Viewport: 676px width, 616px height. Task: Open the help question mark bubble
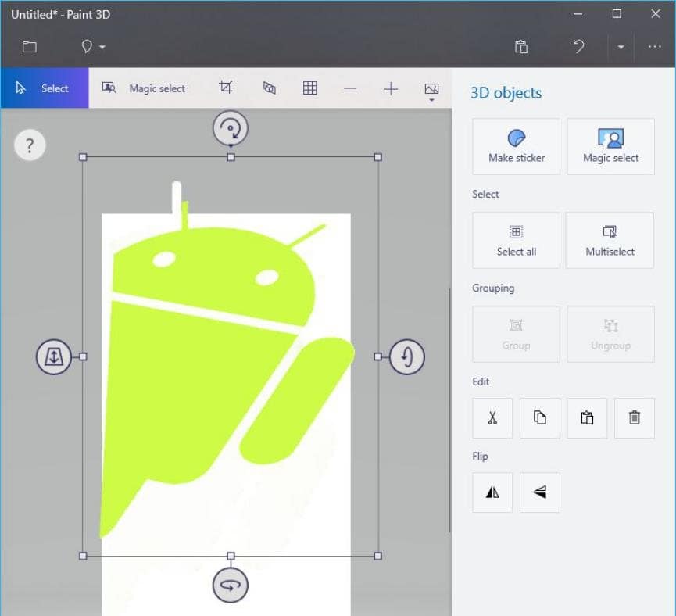pyautogui.click(x=29, y=145)
